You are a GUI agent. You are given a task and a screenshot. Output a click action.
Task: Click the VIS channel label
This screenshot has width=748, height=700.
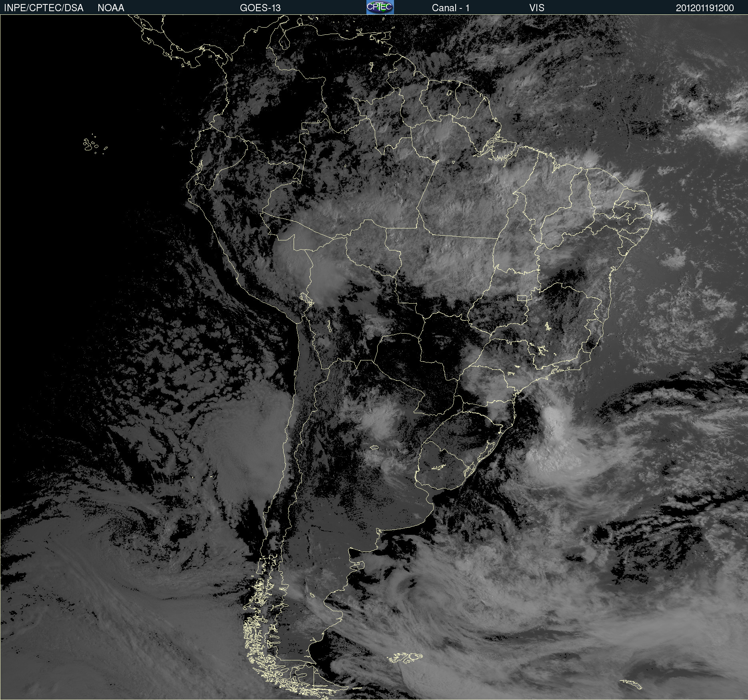(x=537, y=8)
